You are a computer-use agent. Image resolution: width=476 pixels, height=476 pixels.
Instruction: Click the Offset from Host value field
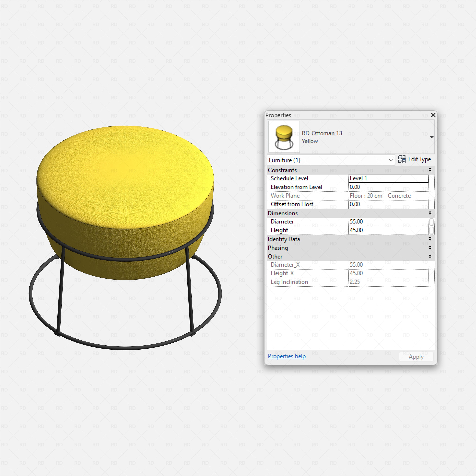tap(388, 204)
